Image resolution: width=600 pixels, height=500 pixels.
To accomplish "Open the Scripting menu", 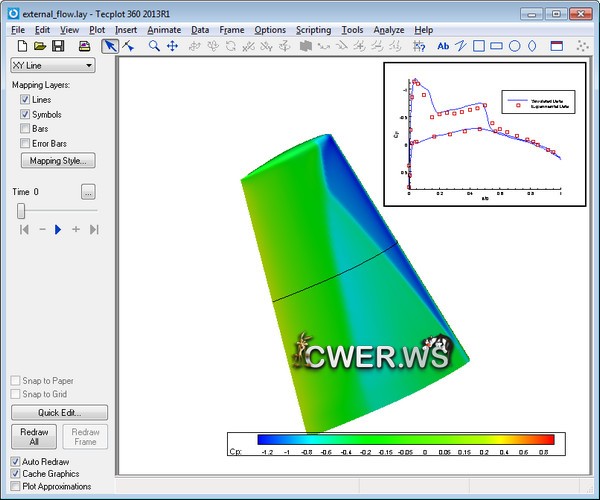I will 313,30.
